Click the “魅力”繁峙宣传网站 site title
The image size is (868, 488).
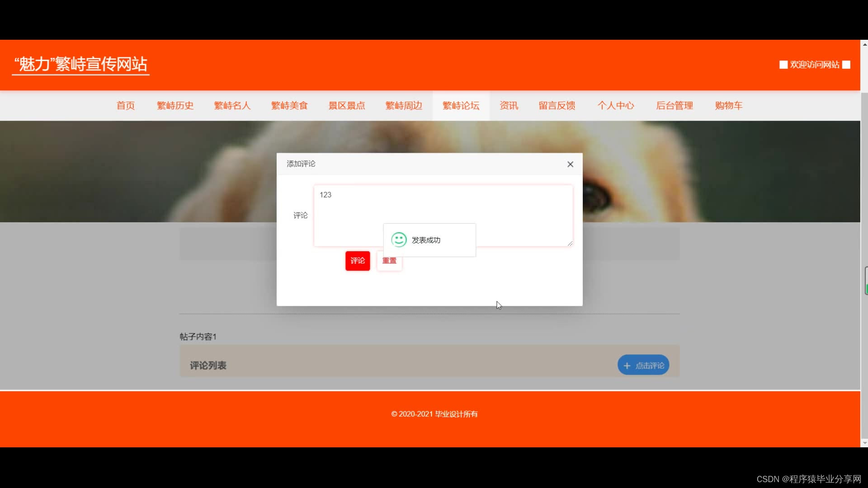tap(80, 64)
